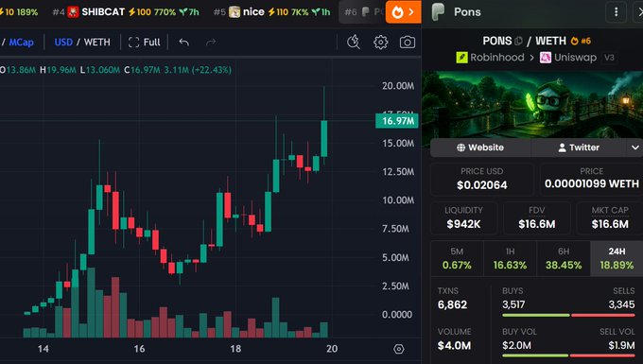This screenshot has height=364, width=643.
Task: Select the 6H timeframe tab
Action: coord(564,259)
